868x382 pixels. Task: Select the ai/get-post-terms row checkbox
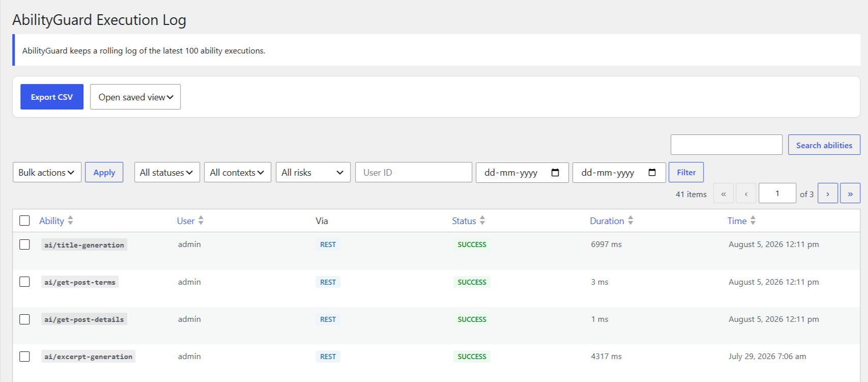(x=24, y=282)
